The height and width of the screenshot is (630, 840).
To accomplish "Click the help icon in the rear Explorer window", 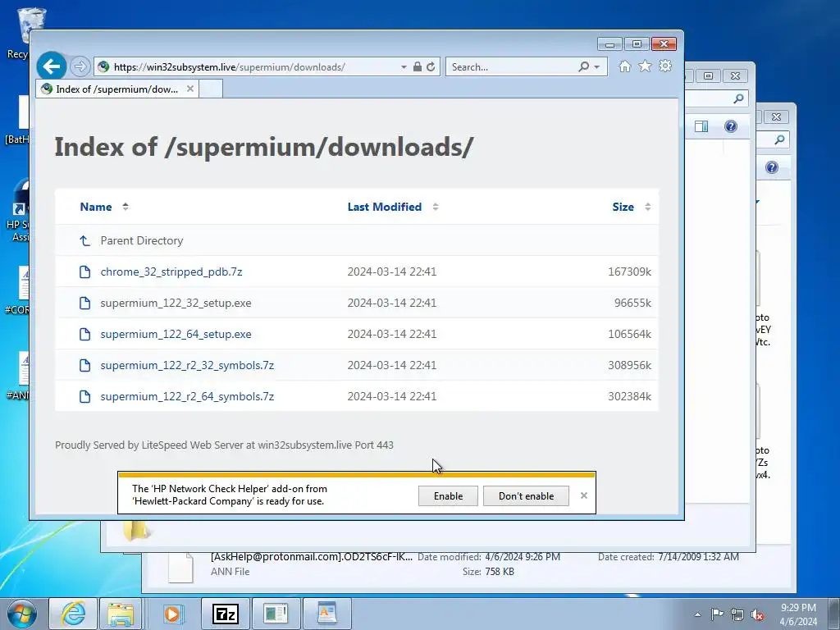I will (x=772, y=167).
